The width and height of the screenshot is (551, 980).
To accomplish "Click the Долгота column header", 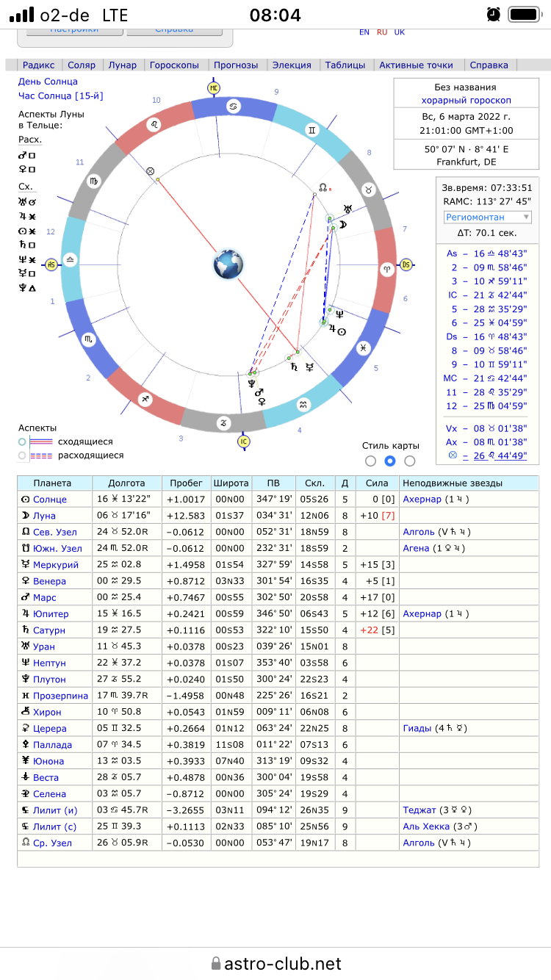I will 127,483.
